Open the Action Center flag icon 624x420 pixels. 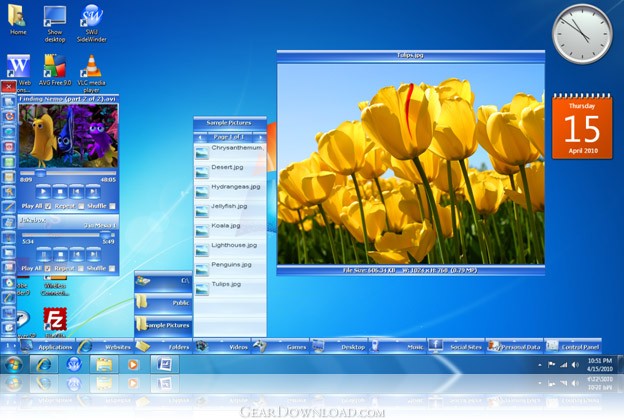552,365
